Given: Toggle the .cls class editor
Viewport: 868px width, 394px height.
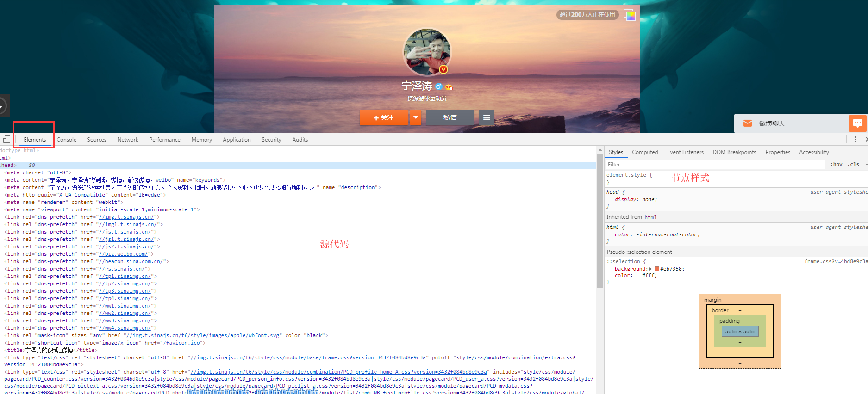Looking at the screenshot, I should [x=853, y=164].
